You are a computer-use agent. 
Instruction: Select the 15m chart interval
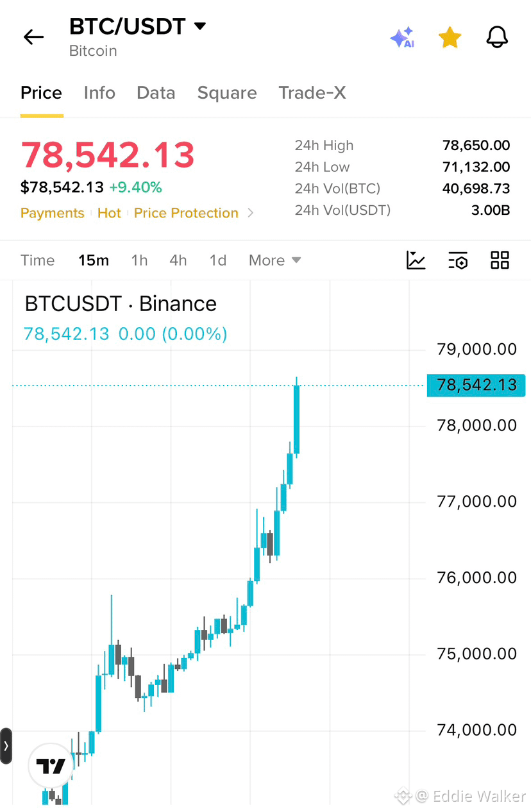(x=94, y=260)
